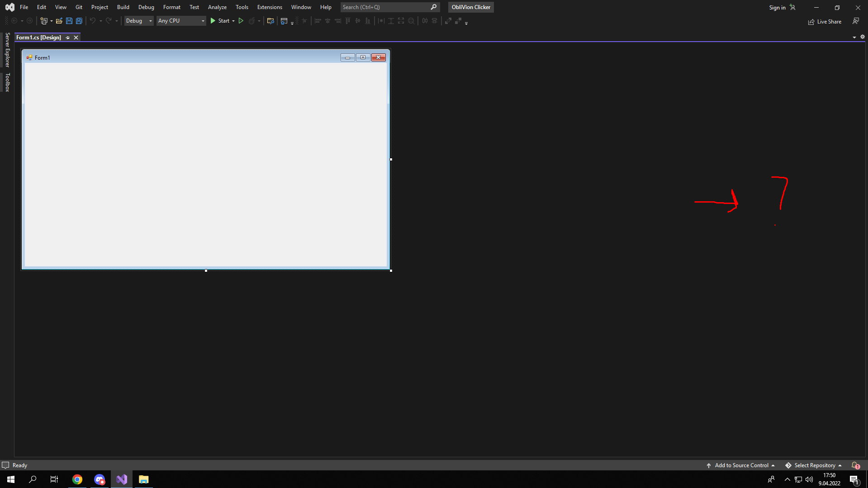Screen dimensions: 868x488
Task: Click the Align Lefts layout icon
Action: [x=318, y=21]
